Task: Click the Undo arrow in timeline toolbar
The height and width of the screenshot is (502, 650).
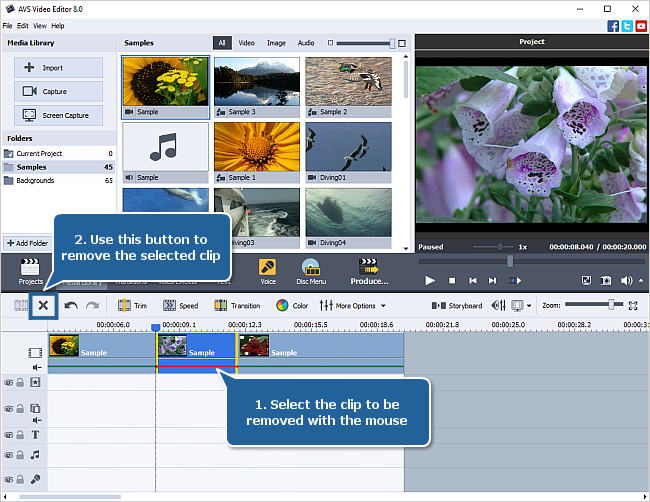Action: pos(71,305)
